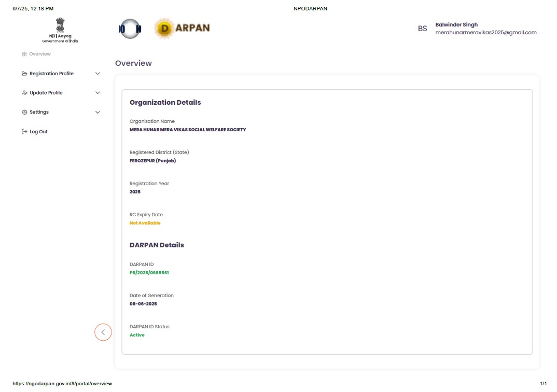Click the NGO globe logo
This screenshot has width=557, height=392.
130,29
